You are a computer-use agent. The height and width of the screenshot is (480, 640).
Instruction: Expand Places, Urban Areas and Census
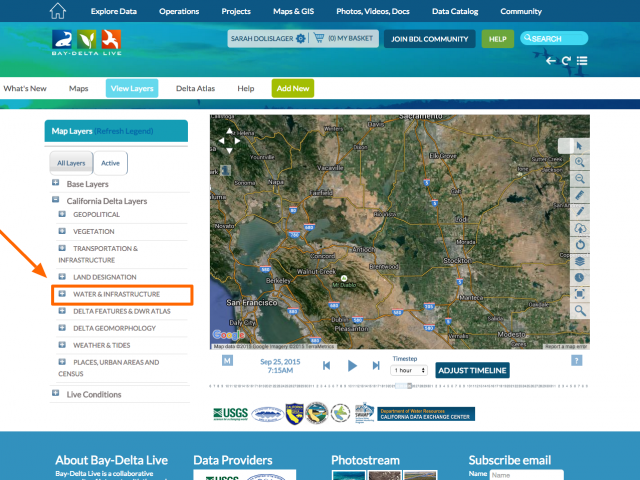[62, 362]
